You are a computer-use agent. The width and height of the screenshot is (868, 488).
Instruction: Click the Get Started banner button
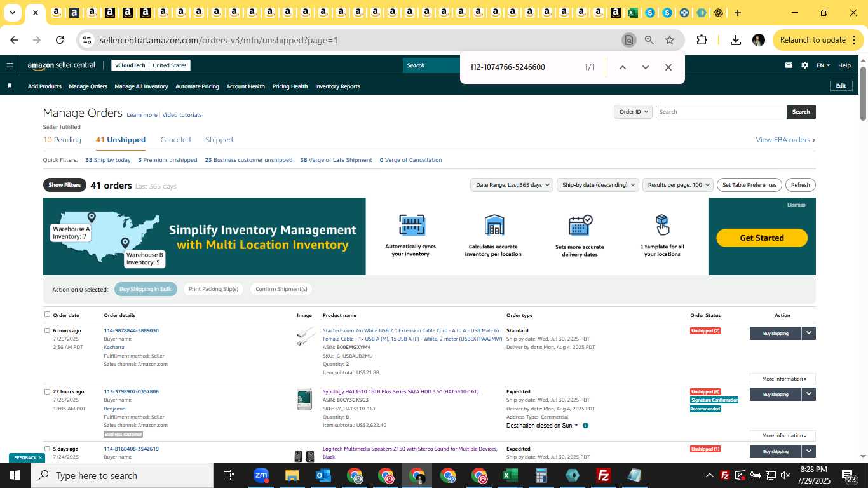tap(762, 238)
